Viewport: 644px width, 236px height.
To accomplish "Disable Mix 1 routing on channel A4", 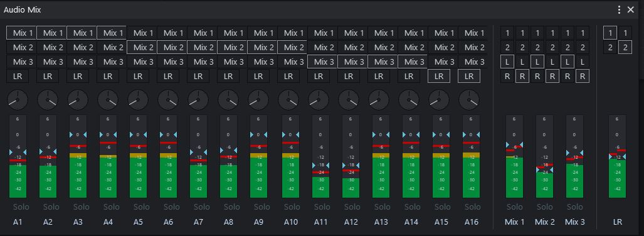I will point(112,33).
